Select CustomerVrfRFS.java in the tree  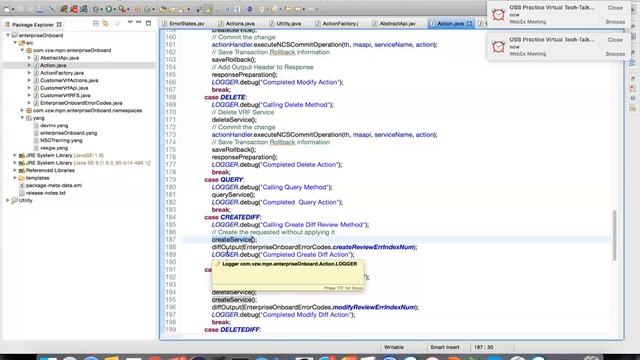65,95
